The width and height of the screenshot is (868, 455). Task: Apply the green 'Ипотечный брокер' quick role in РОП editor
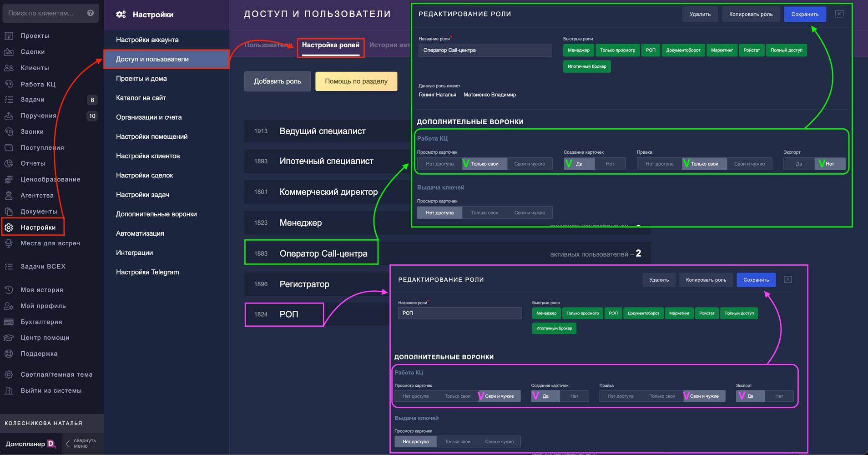pyautogui.click(x=554, y=329)
